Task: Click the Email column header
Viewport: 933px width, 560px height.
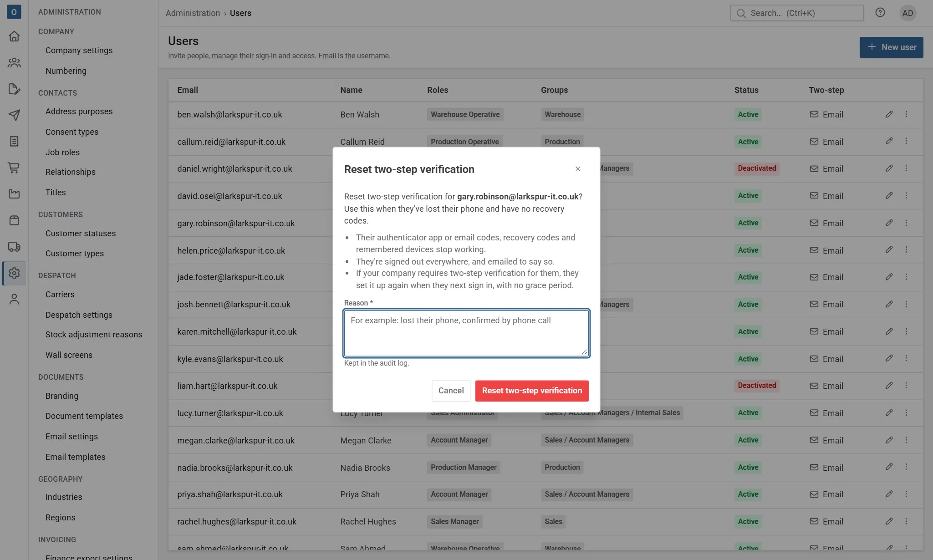Action: click(188, 90)
